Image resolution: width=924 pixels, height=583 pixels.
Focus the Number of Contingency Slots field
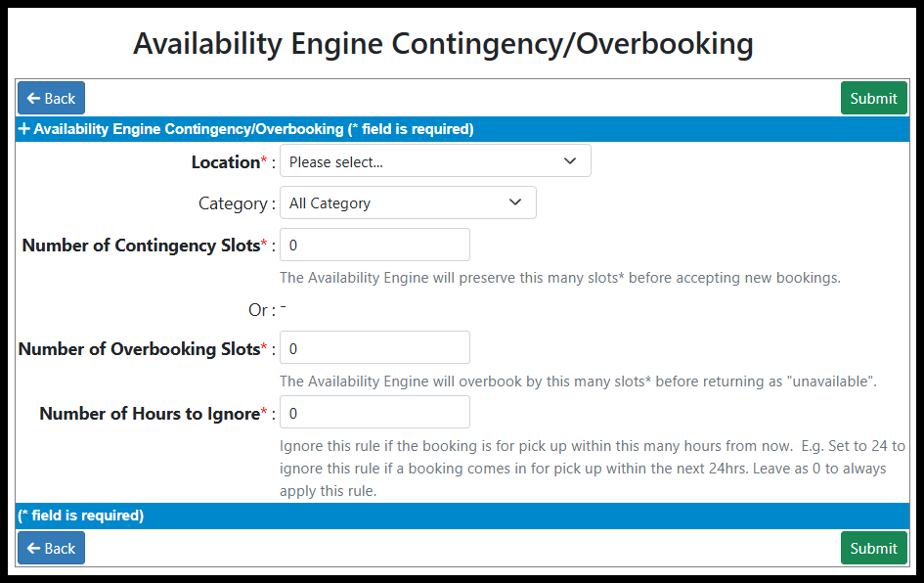[374, 245]
